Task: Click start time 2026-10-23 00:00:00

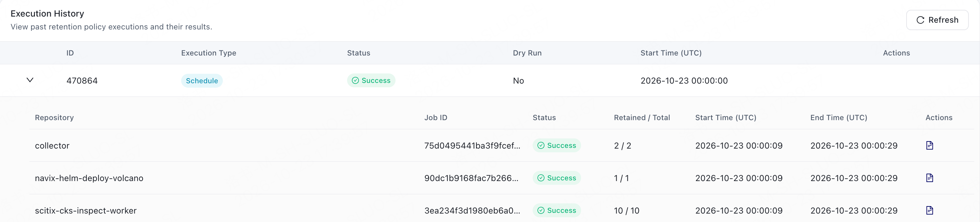Action: (x=684, y=81)
